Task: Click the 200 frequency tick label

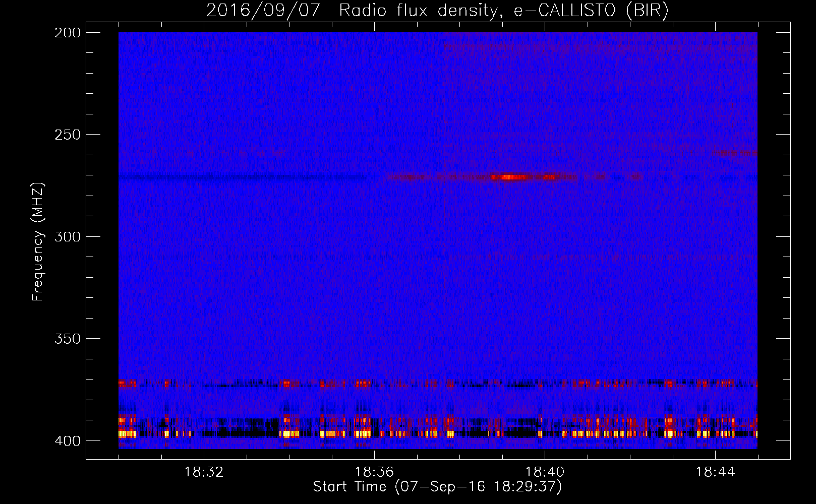Action: (x=68, y=33)
